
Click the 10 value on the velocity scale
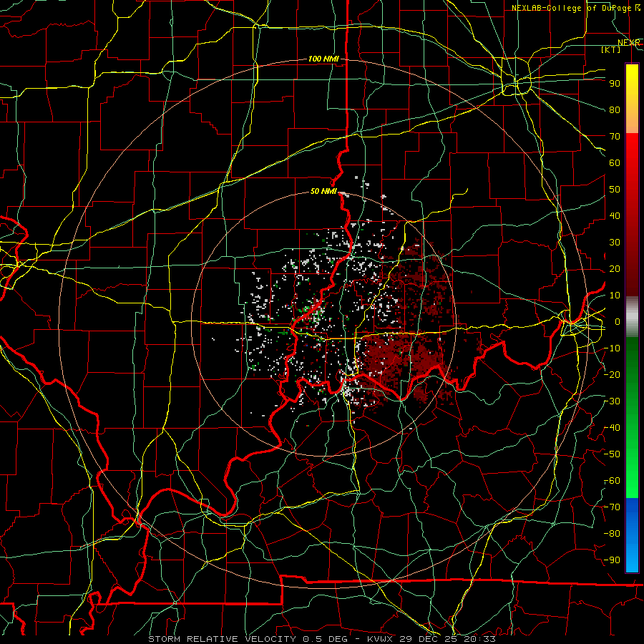click(615, 296)
